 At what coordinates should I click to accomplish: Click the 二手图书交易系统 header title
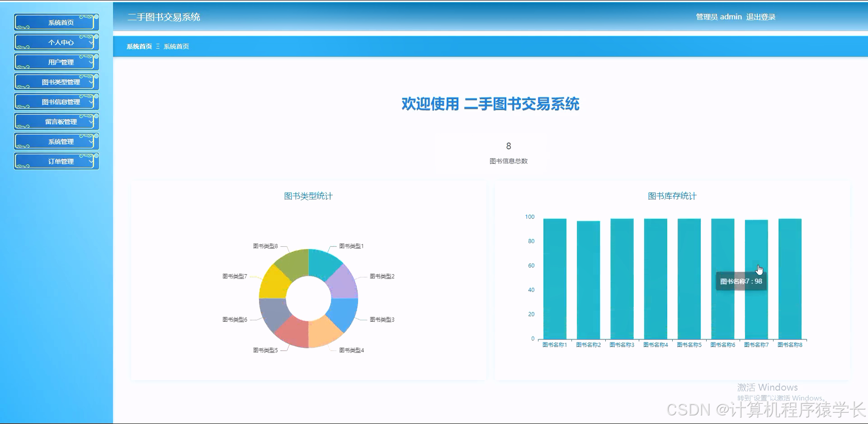click(x=164, y=17)
